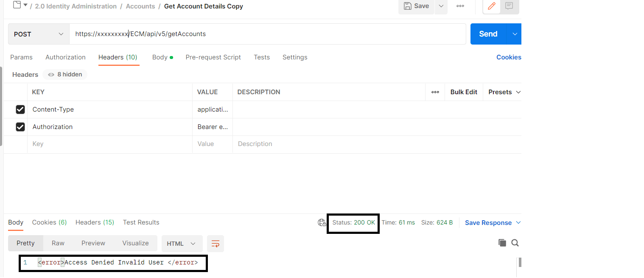Viewport: 644px width, 278px height.
Task: Open the collection folder icon dropdown
Action: [20, 6]
